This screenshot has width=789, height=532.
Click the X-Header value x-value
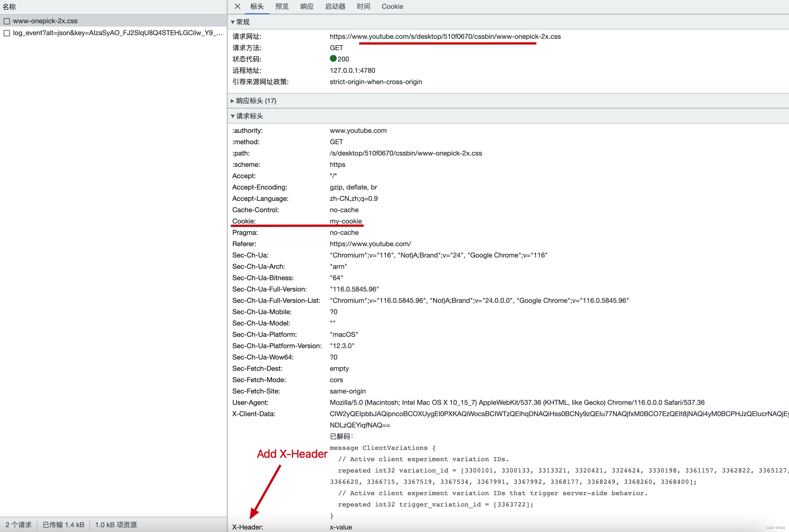click(x=341, y=527)
